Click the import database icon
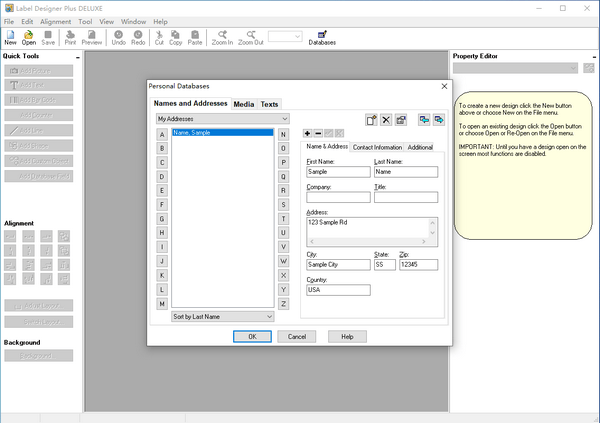This screenshot has width=600, height=423. tap(423, 119)
